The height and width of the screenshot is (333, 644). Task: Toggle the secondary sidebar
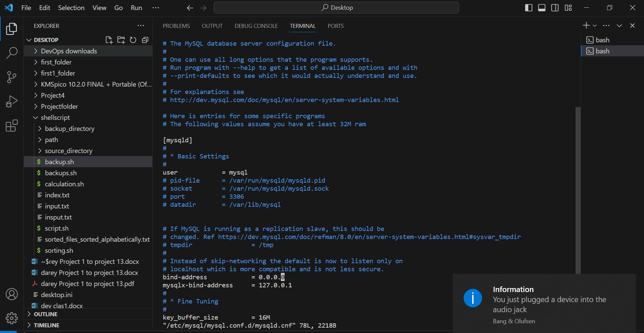click(x=554, y=7)
